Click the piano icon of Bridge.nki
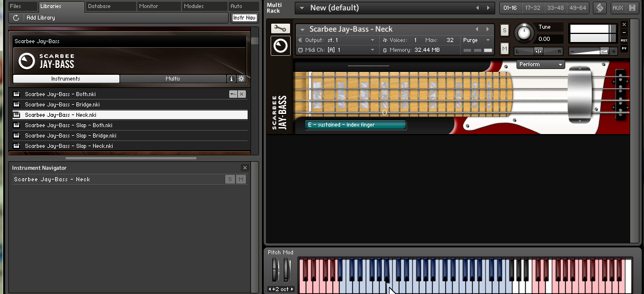The width and height of the screenshot is (644, 294). tap(17, 105)
